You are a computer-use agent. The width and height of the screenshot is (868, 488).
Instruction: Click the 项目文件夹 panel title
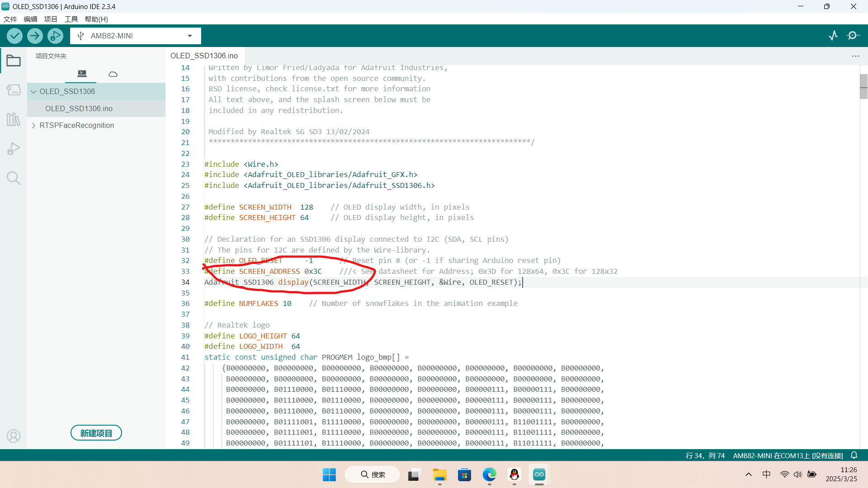(x=51, y=56)
